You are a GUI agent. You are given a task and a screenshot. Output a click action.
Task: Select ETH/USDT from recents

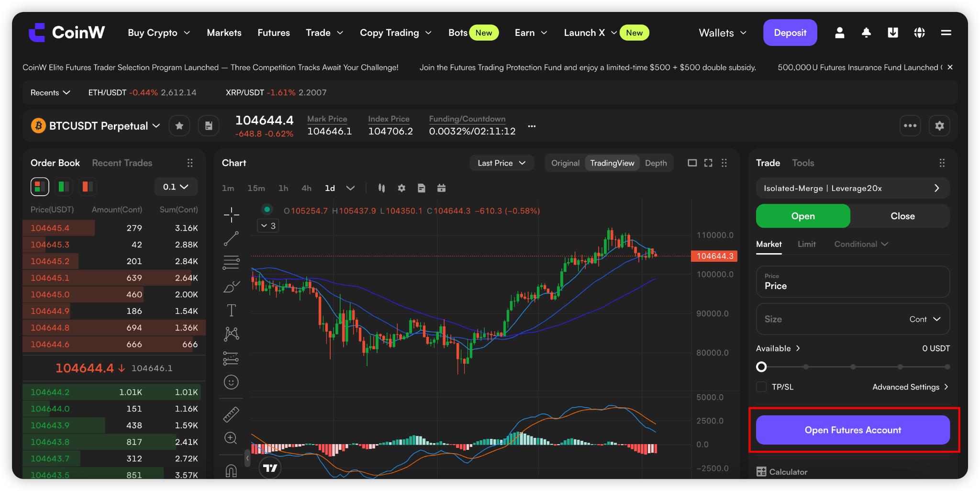point(142,92)
